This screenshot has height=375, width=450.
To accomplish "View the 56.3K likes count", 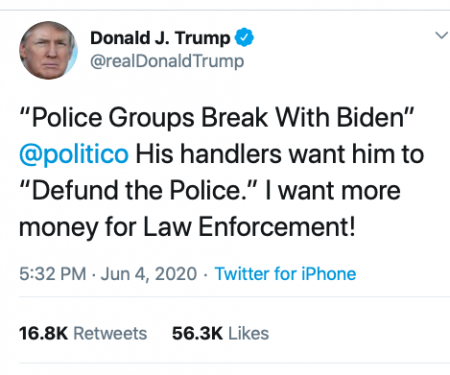I will (x=197, y=333).
